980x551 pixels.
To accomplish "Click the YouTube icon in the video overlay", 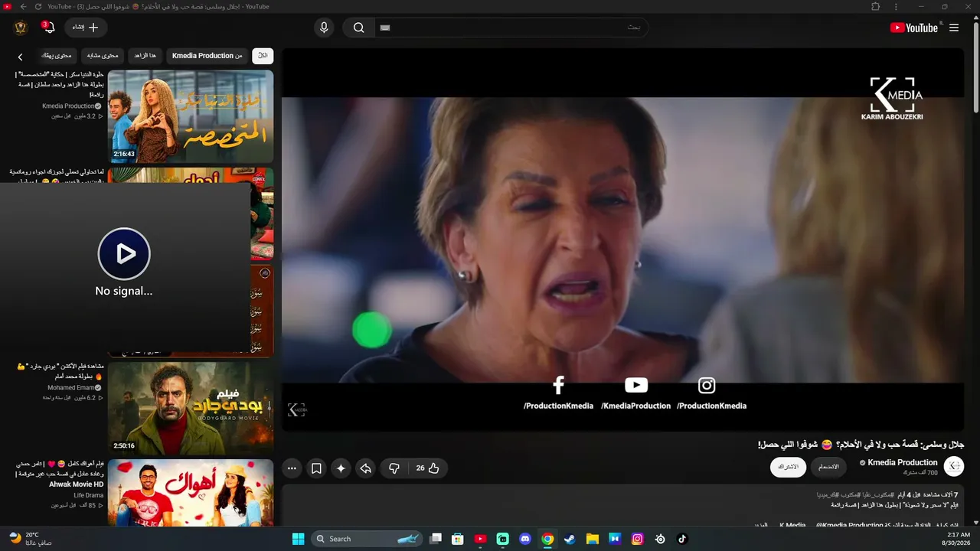I will 636,386.
